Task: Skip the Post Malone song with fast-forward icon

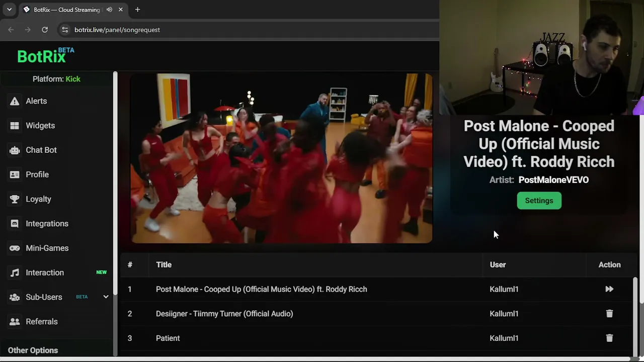Action: 609,289
